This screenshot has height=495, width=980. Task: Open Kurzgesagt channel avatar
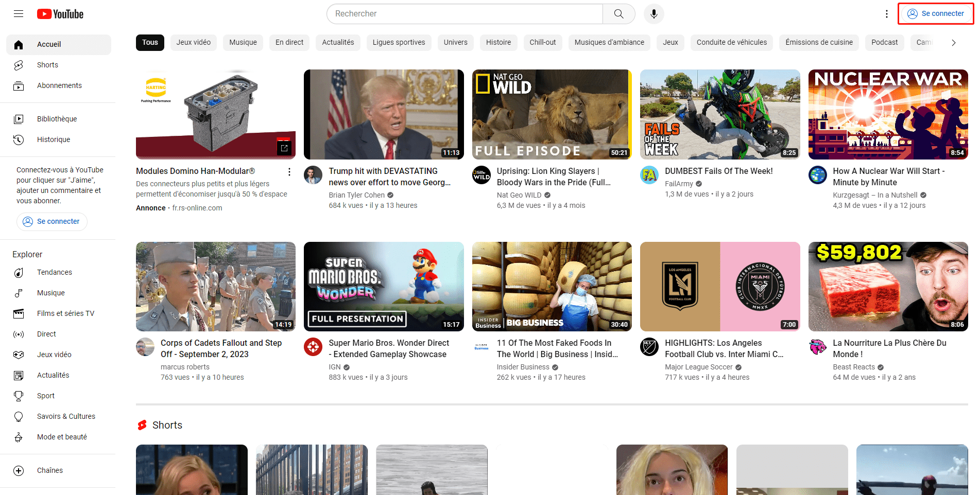point(818,175)
